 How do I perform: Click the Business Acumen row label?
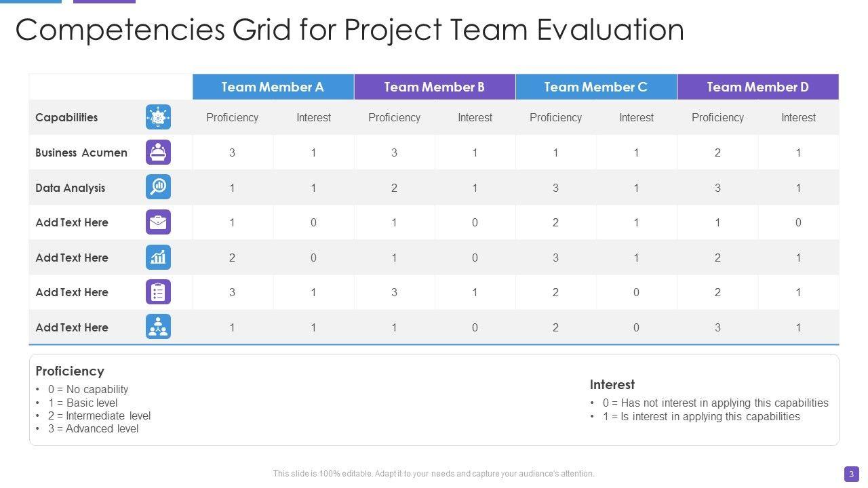pyautogui.click(x=81, y=152)
